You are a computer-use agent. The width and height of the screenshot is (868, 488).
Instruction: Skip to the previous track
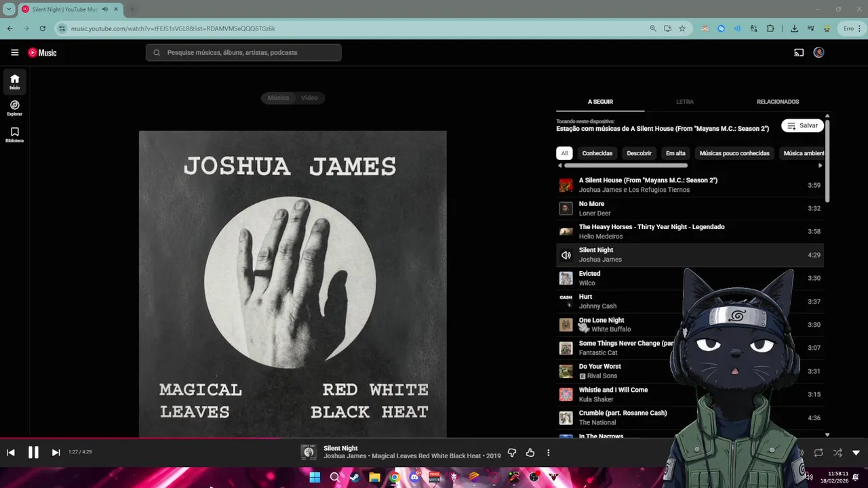[x=11, y=453]
